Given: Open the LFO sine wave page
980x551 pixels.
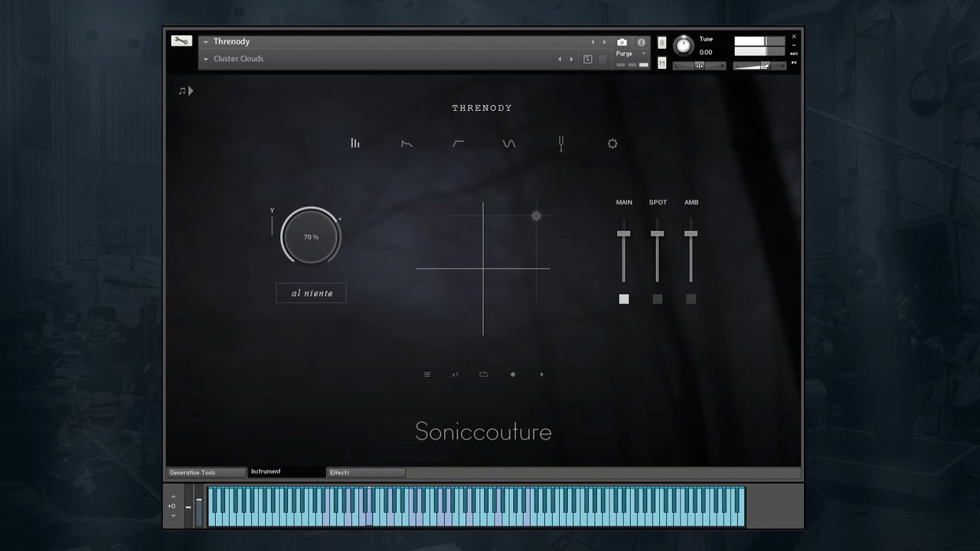Looking at the screenshot, I should (x=509, y=143).
